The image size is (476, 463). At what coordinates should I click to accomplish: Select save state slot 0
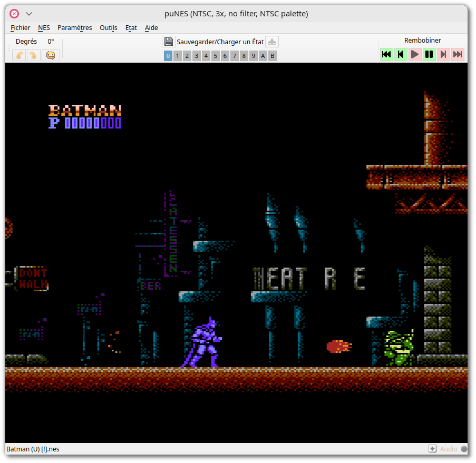pos(168,56)
